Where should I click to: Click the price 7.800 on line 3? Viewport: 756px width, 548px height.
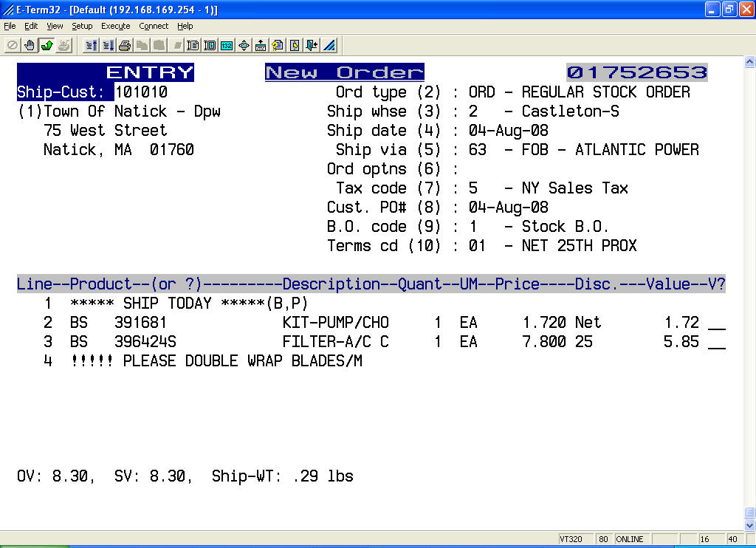pos(544,341)
